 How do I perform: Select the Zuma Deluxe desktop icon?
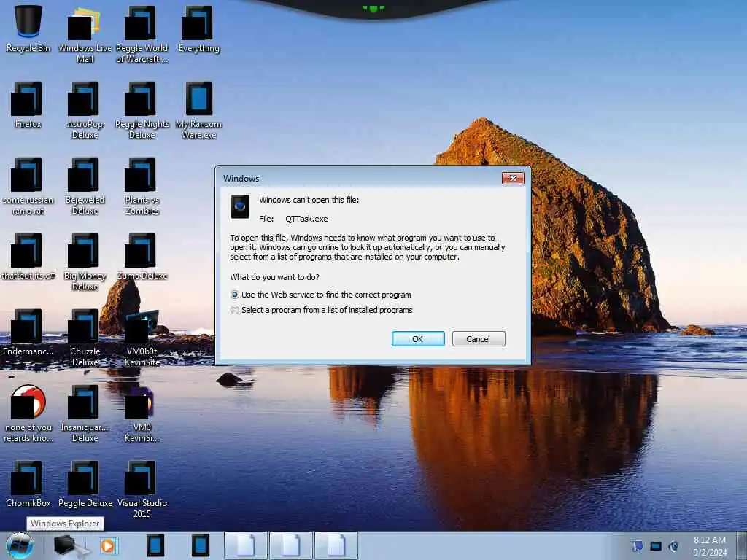[142, 256]
